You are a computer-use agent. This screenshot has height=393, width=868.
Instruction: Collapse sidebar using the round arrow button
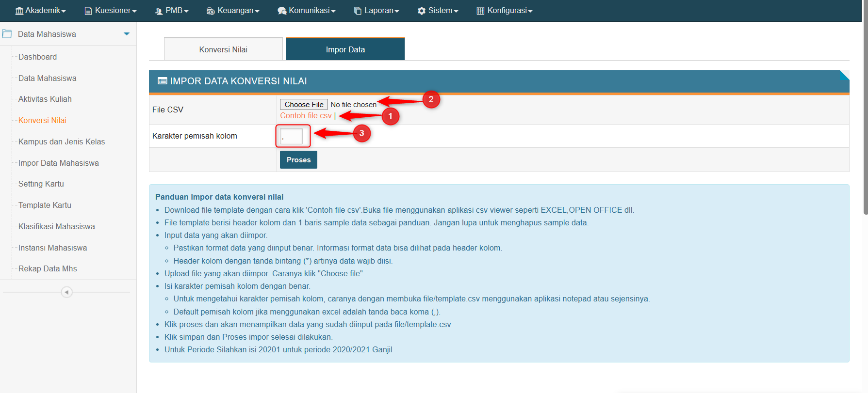[66, 292]
